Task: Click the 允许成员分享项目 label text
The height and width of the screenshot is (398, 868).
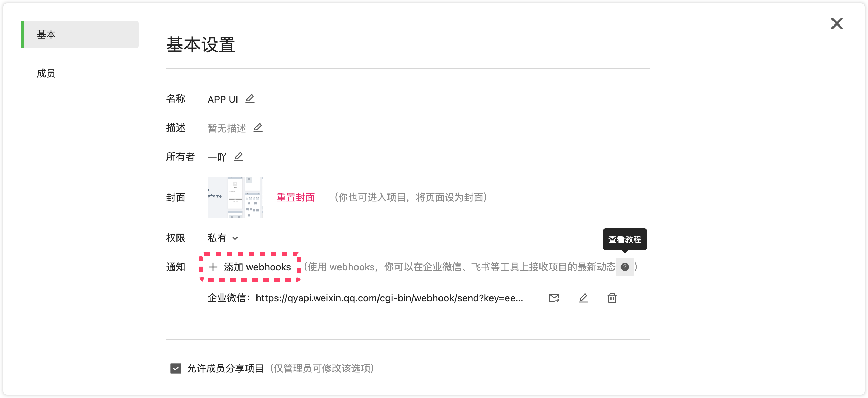Action: point(225,368)
